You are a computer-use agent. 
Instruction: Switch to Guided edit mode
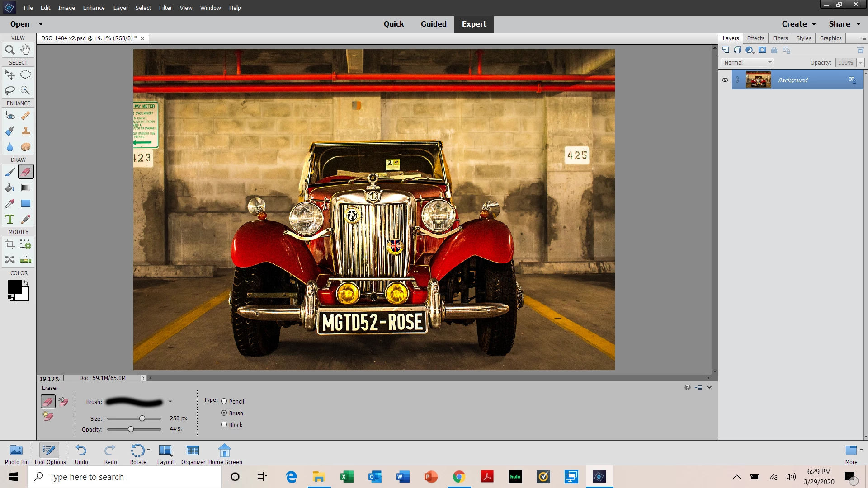pos(433,24)
